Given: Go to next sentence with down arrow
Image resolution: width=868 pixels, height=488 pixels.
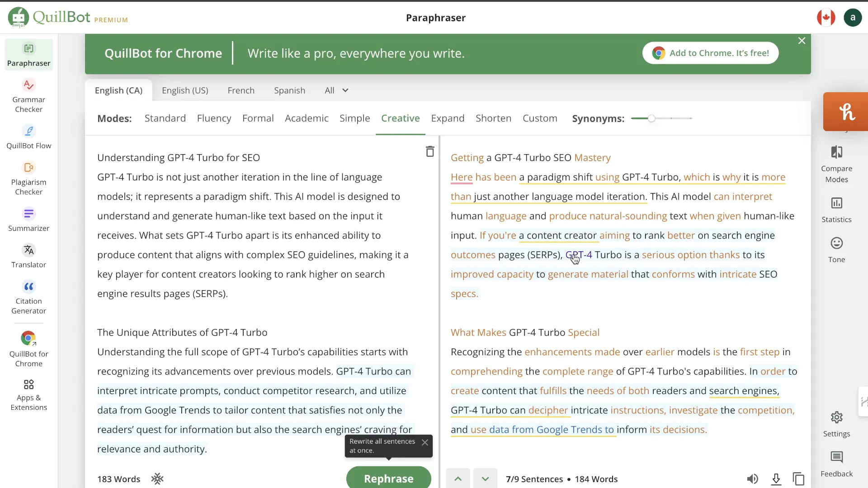Looking at the screenshot, I should (x=485, y=479).
